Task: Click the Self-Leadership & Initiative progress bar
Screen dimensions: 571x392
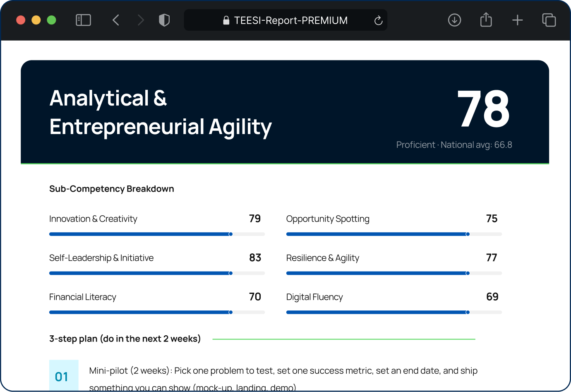Action: tap(157, 273)
